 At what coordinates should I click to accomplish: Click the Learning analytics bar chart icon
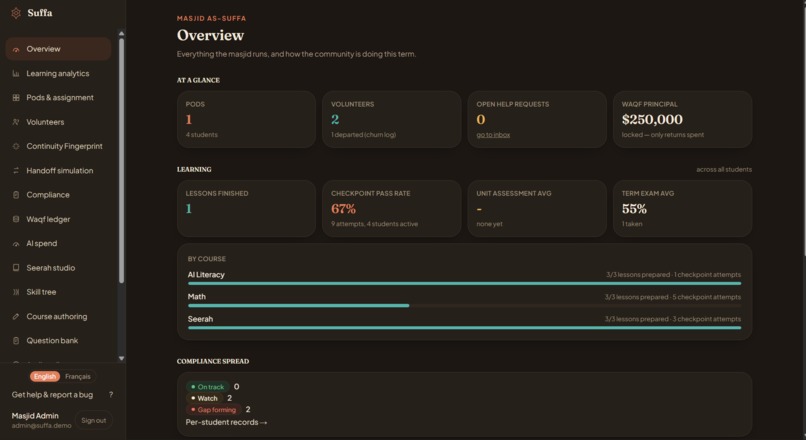pos(16,74)
